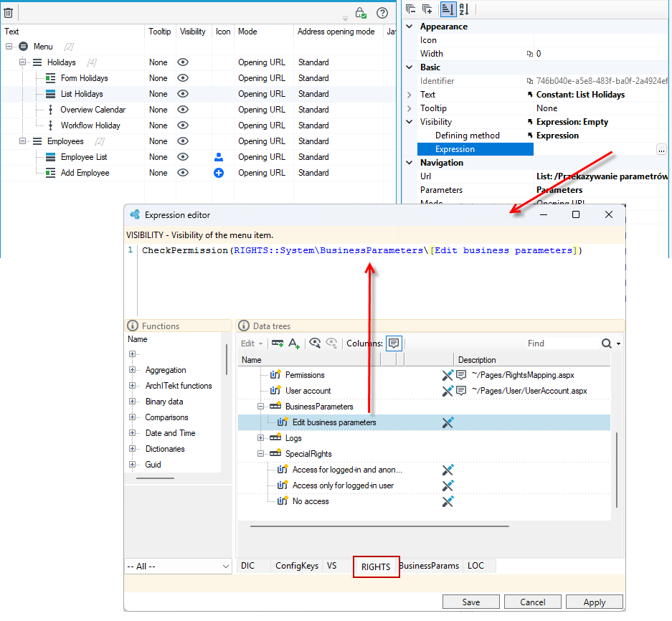
Task: Click the comment icon on User account row
Action: click(x=461, y=391)
